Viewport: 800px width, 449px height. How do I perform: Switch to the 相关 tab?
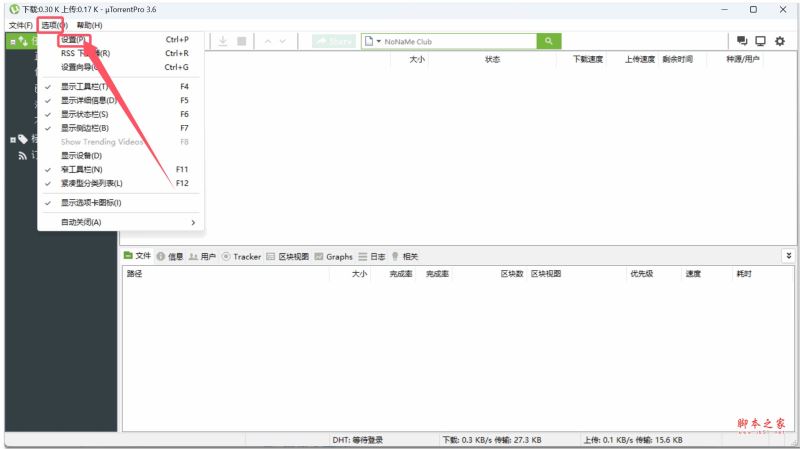[405, 257]
